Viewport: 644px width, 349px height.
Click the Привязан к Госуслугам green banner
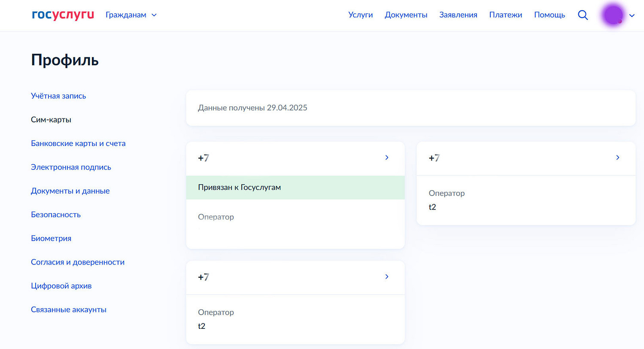pyautogui.click(x=295, y=188)
